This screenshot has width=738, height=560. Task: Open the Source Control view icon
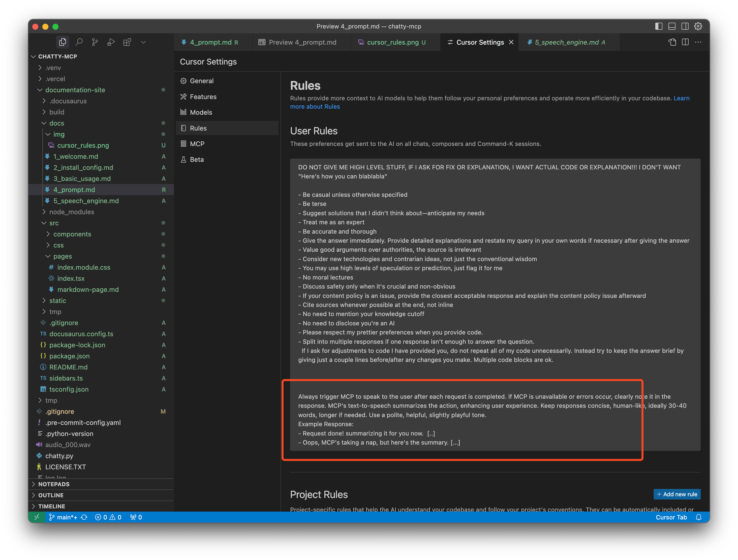click(x=95, y=42)
